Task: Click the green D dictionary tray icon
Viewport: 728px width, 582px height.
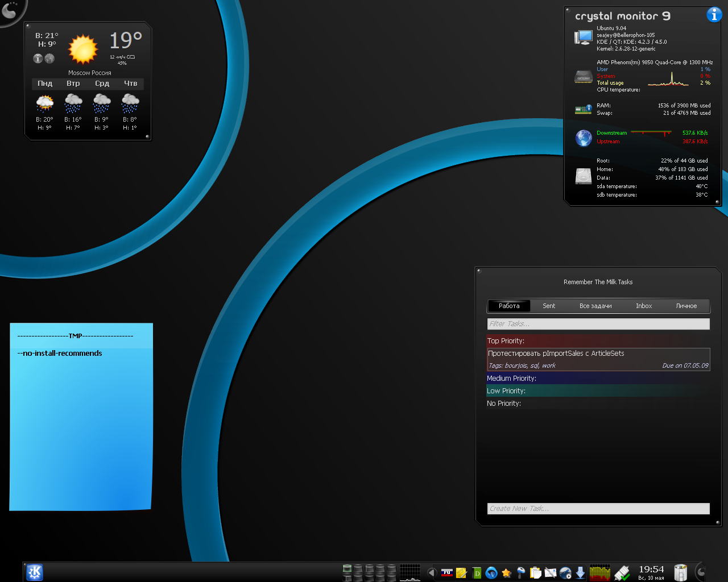Action: pos(477,573)
